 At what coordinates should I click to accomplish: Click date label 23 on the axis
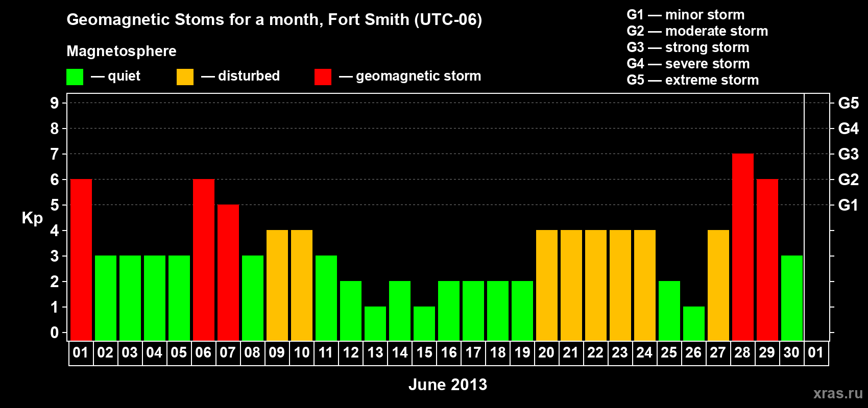coord(620,352)
